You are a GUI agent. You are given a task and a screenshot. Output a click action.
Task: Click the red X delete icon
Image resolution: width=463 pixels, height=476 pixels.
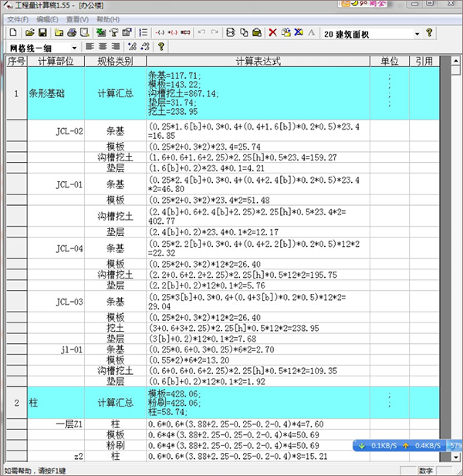pos(272,32)
